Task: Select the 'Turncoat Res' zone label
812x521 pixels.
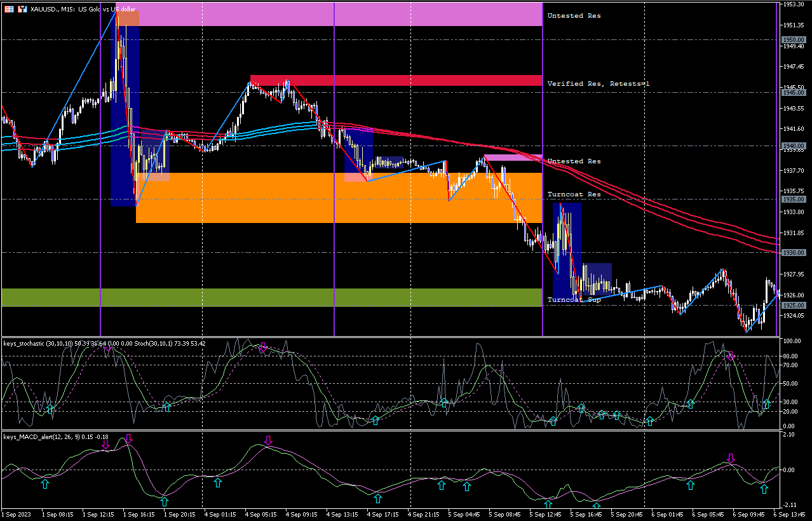Action: (574, 194)
